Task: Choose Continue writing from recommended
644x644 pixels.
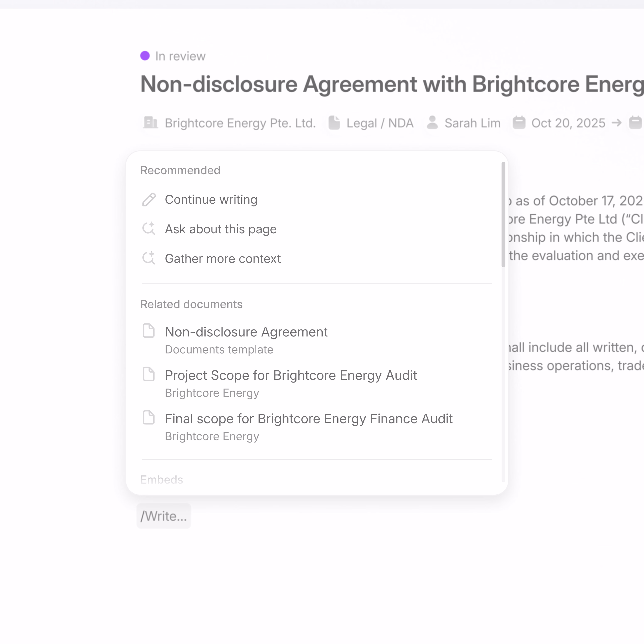Action: point(211,200)
